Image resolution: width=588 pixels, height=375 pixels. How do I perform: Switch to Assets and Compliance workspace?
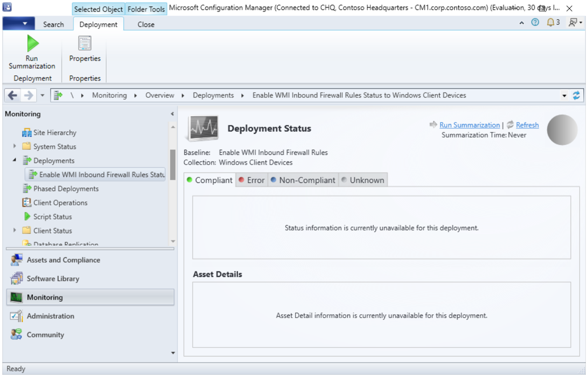pos(90,260)
